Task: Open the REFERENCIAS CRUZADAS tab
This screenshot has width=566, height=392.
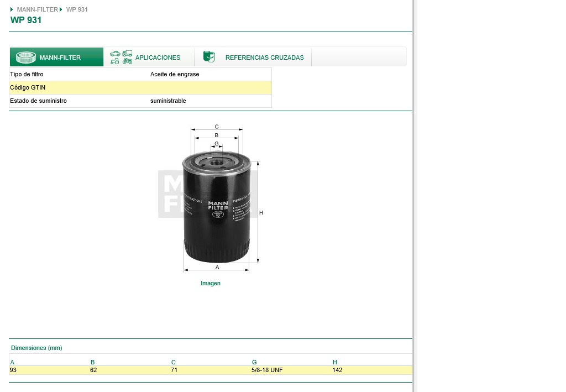Action: (x=253, y=57)
